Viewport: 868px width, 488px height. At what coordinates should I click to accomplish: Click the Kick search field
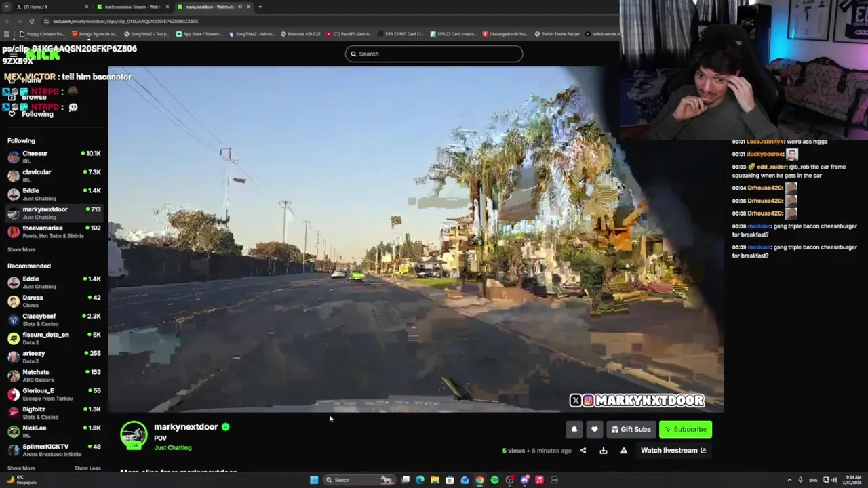point(434,54)
